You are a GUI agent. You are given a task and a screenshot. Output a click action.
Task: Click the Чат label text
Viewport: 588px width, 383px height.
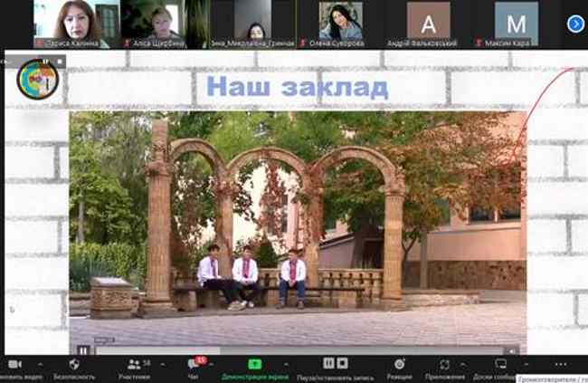[193, 377]
